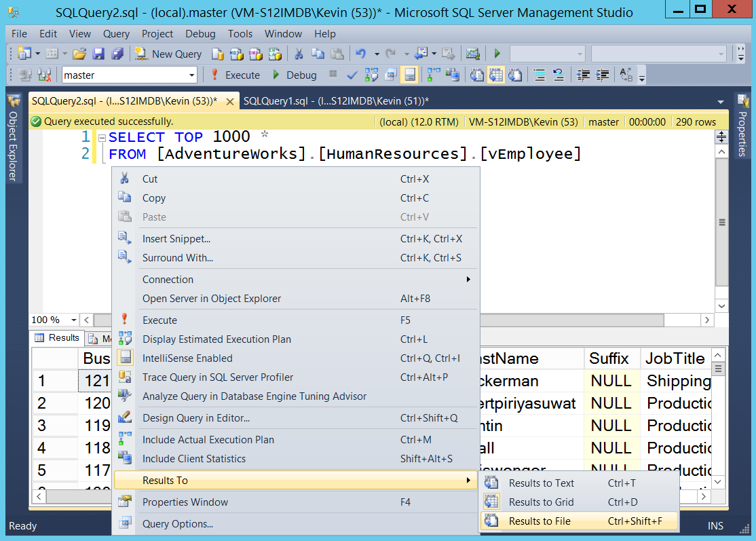Toggle the toolbar Include Actual Execution Plan icon
Screen dimensions: 756x541
[x=434, y=75]
